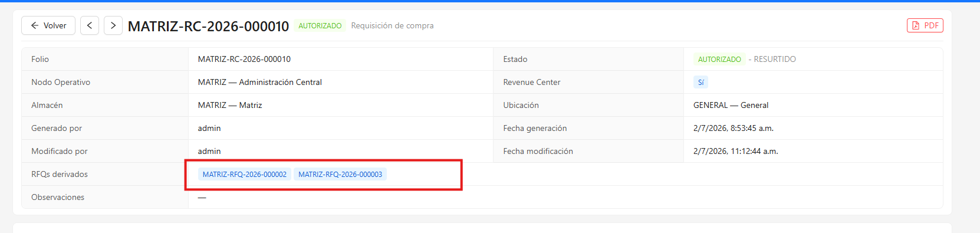Click the 'RFQs derivados' label

pos(60,174)
